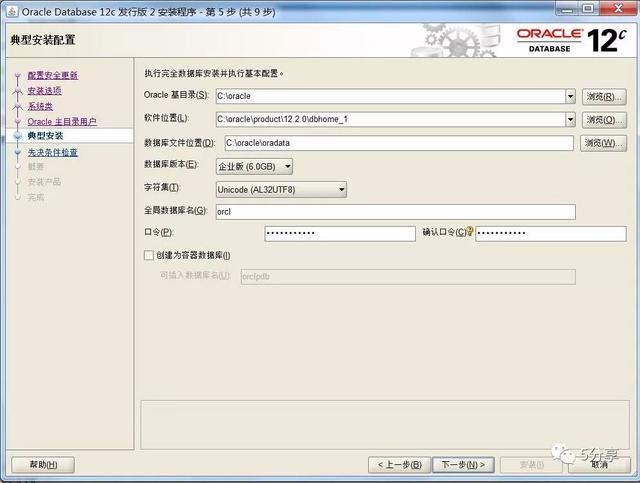Screen dimensions: 640x483
Task: Click the 帮助(H) button
Action: [43, 465]
